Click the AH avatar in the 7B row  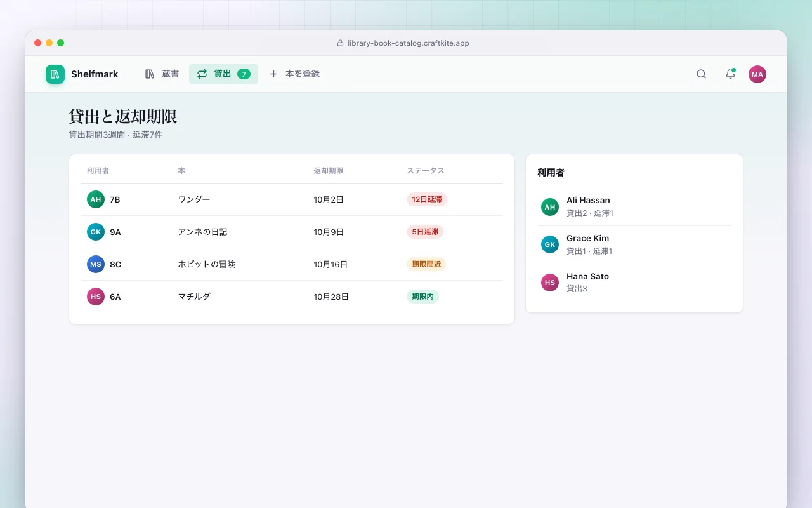(96, 199)
